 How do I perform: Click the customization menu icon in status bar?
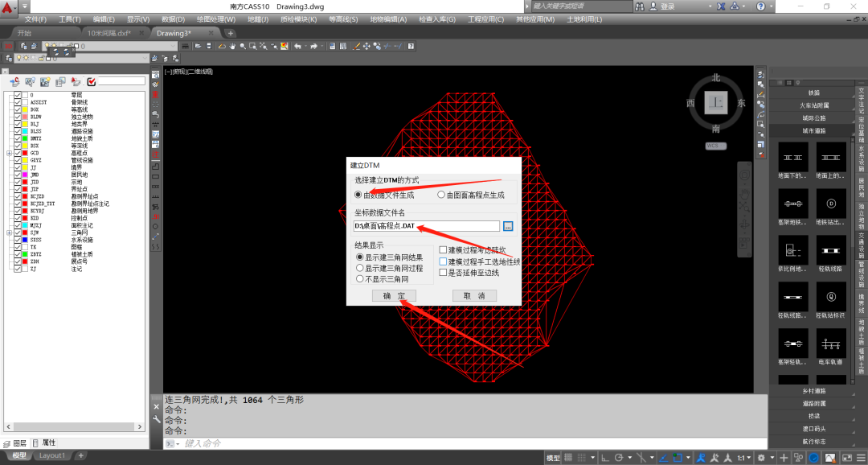pyautogui.click(x=860, y=458)
